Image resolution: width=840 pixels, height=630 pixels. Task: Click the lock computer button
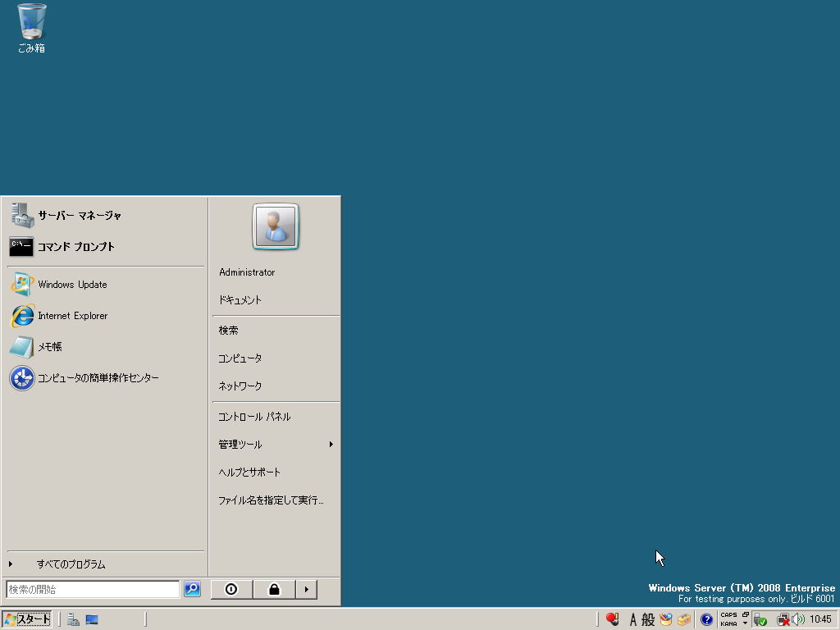coord(274,589)
